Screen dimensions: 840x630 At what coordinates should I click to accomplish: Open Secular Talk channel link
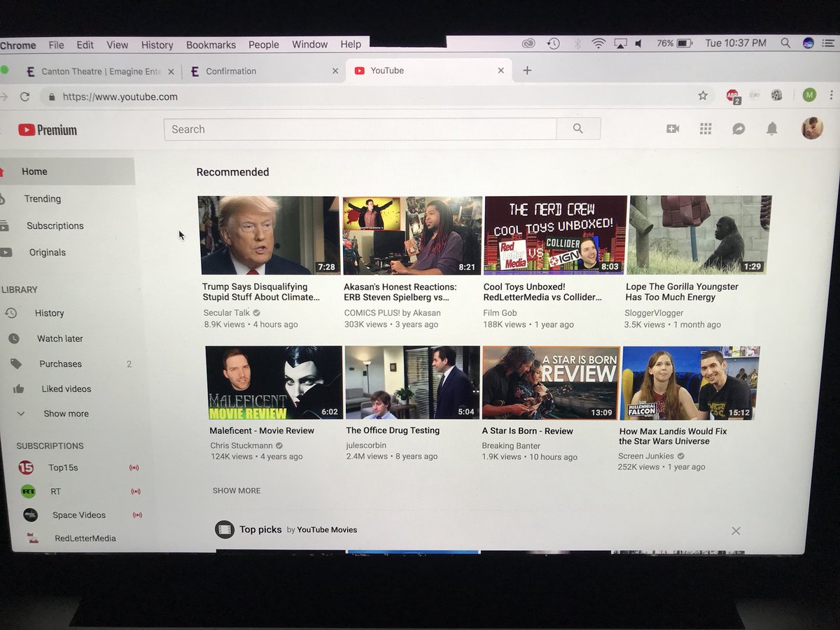[x=227, y=313]
